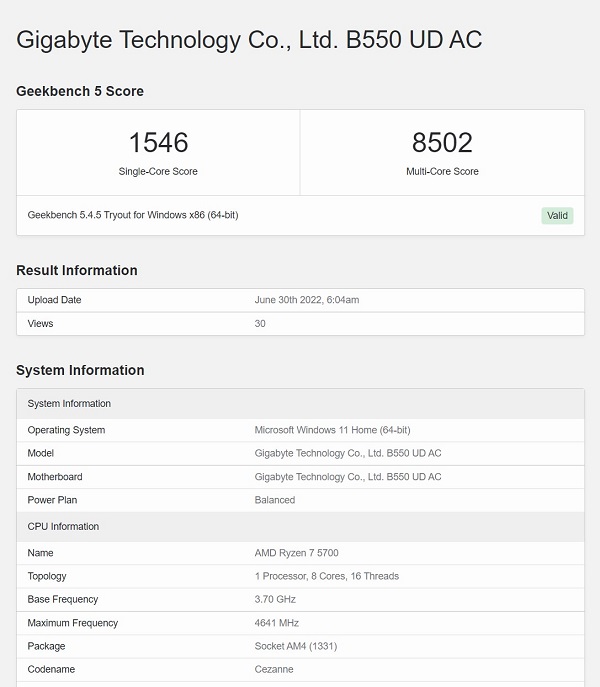
Task: Click the date June 30th 2022, 6:04am
Action: (x=307, y=300)
